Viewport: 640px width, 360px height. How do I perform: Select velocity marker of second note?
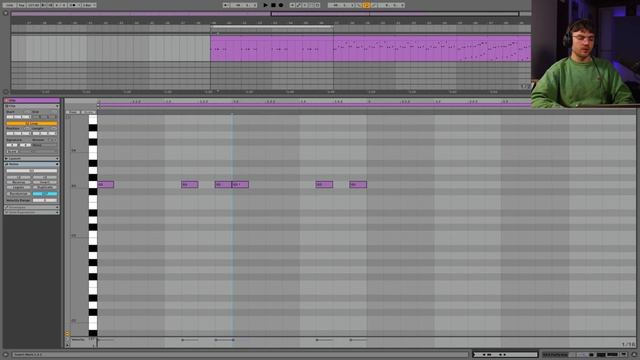coord(182,340)
